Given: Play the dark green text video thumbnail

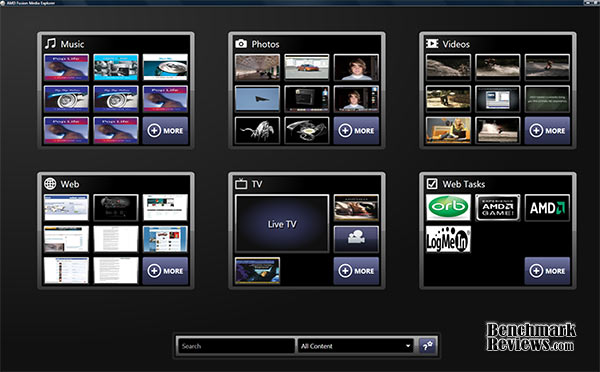Looking at the screenshot, I should [x=547, y=99].
